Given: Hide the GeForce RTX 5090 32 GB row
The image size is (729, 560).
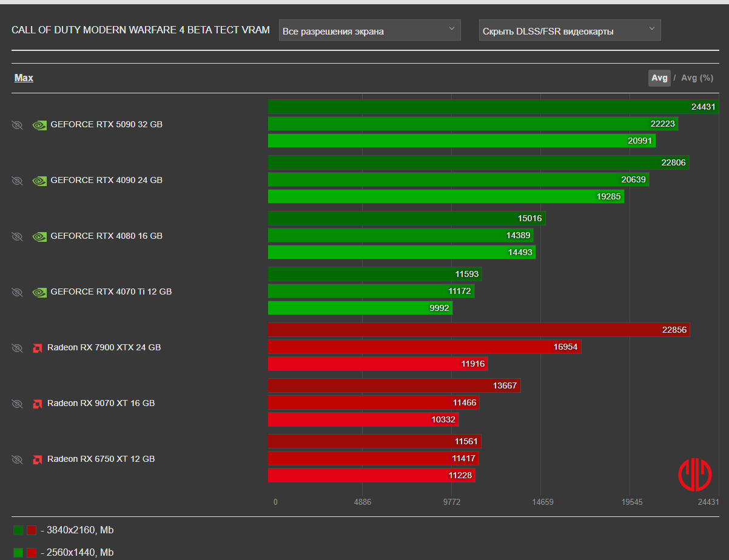Looking at the screenshot, I should pyautogui.click(x=17, y=125).
